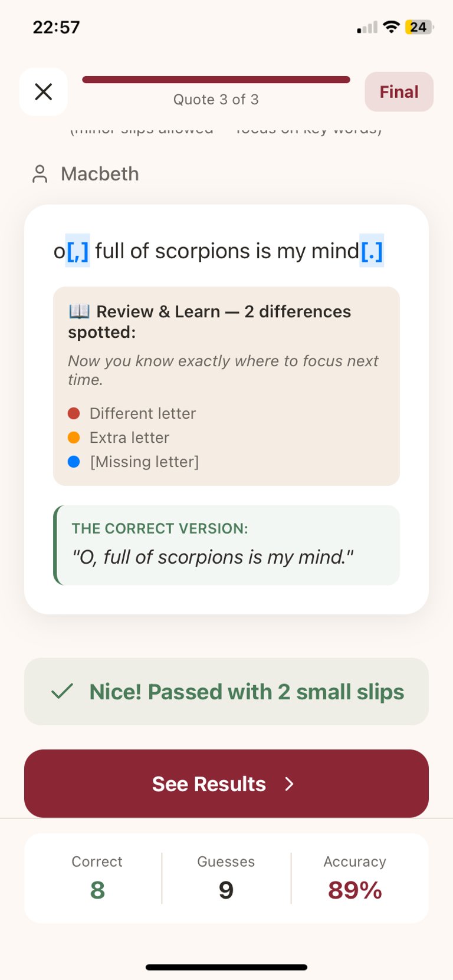The image size is (453, 980).
Task: Tap the blue Missing letter dot
Action: coord(74,462)
